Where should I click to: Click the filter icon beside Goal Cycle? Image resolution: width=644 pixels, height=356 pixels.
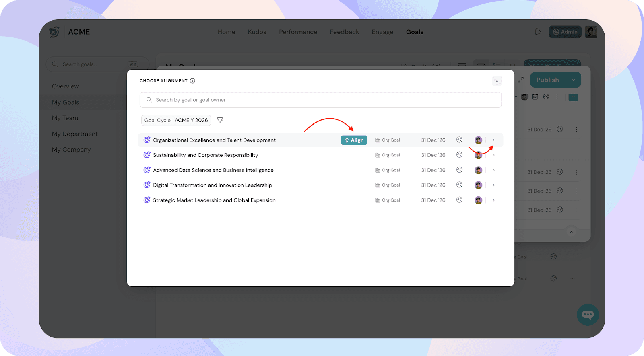click(220, 120)
